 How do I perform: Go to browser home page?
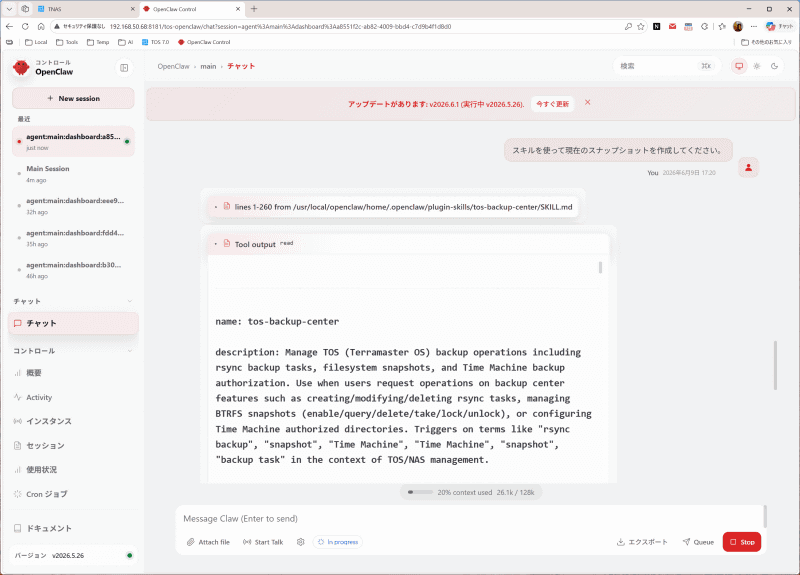(41, 27)
